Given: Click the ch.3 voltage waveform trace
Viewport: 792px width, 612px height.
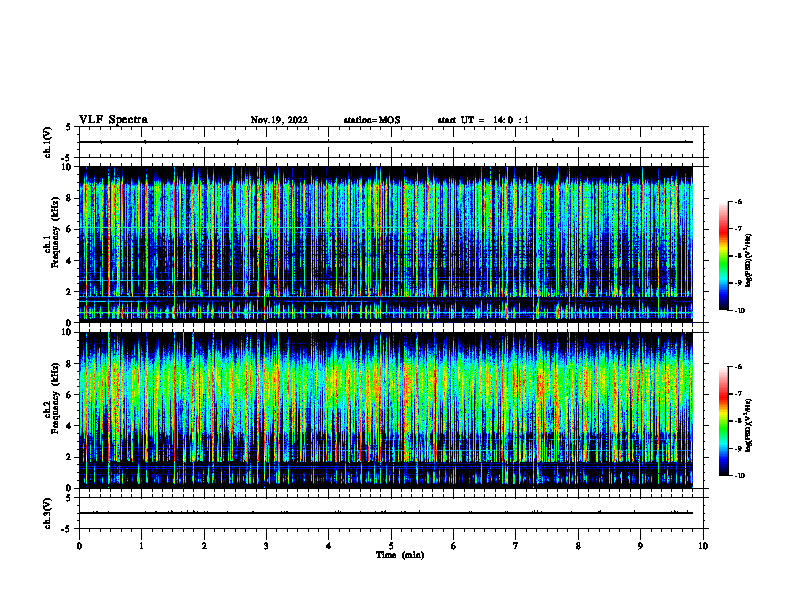Looking at the screenshot, I should coord(386,513).
